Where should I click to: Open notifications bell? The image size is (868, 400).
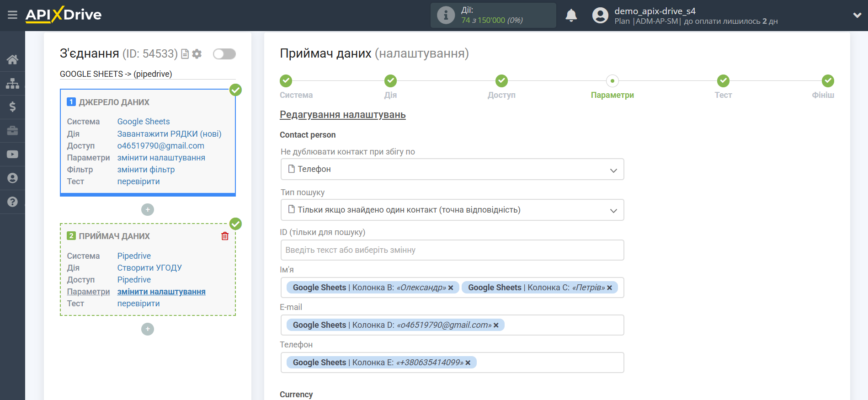tap(571, 15)
